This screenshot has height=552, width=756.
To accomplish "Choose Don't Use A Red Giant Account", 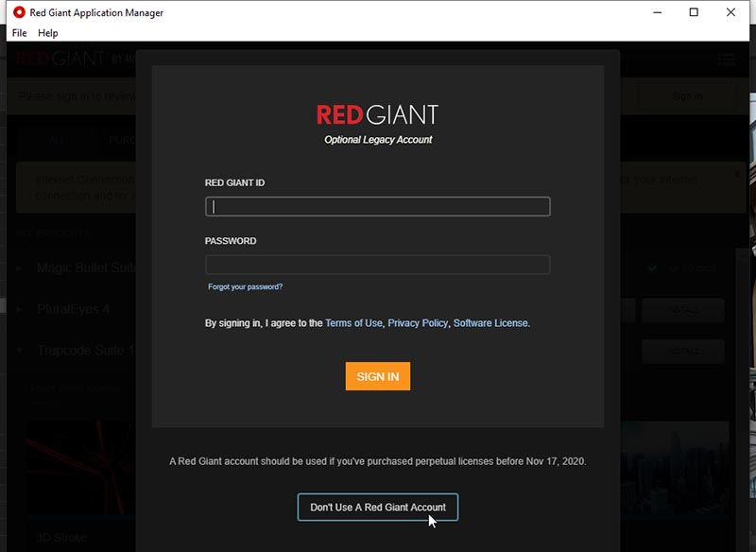I will [377, 508].
